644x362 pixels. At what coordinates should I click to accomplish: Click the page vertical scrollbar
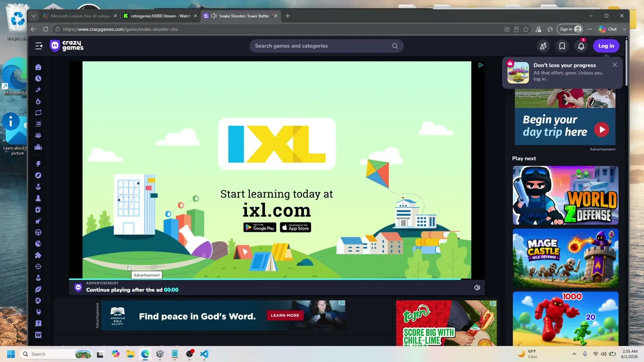tap(626, 63)
